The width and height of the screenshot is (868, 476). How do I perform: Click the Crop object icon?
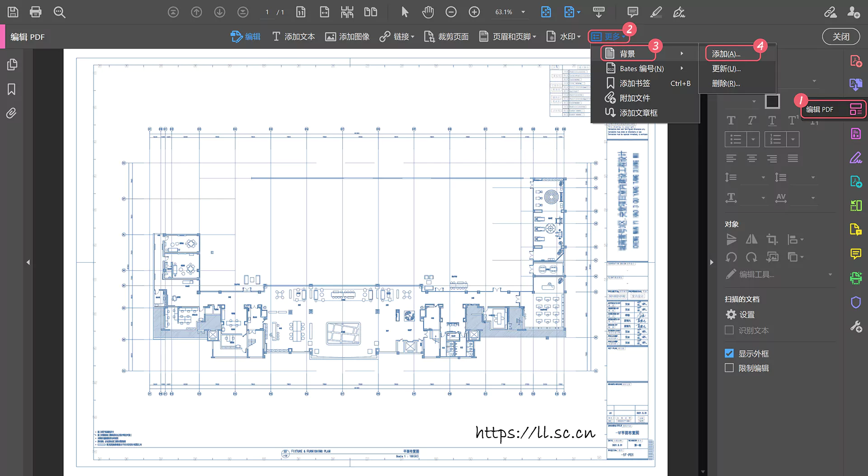pos(772,239)
